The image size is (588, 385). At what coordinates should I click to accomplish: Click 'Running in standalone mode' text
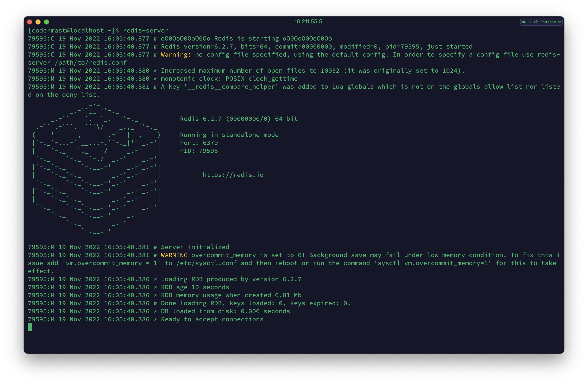coord(229,135)
